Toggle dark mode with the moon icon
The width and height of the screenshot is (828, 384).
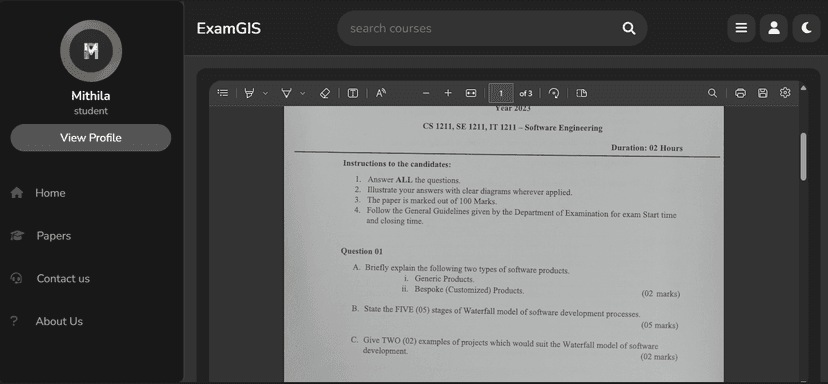tap(806, 28)
